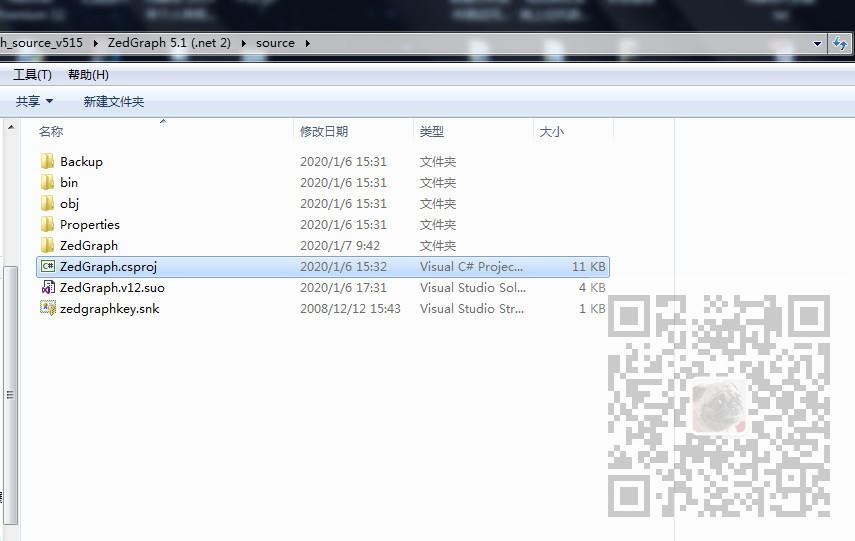Open the 共享 dropdown in the toolbar
This screenshot has width=855, height=541.
click(x=34, y=101)
